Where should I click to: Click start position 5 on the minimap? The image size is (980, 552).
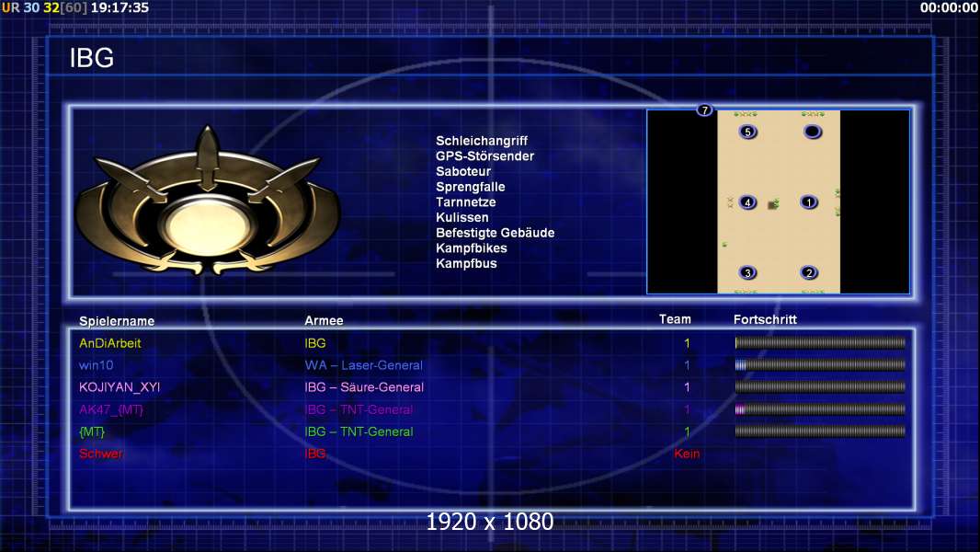[748, 132]
